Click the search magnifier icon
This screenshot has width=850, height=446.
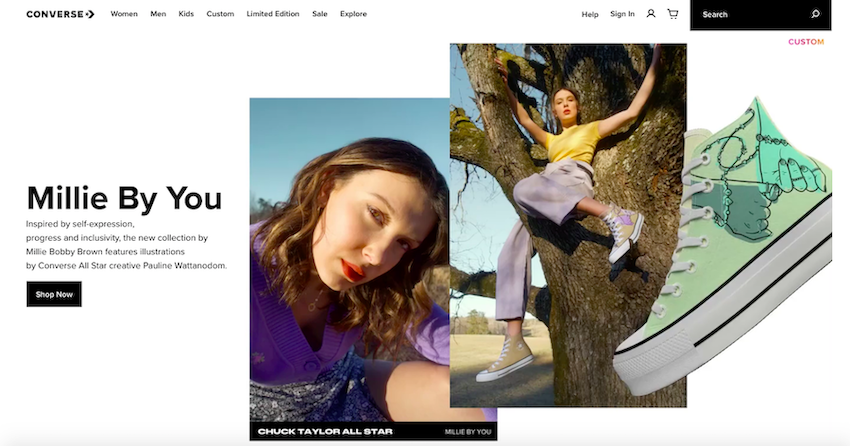815,14
